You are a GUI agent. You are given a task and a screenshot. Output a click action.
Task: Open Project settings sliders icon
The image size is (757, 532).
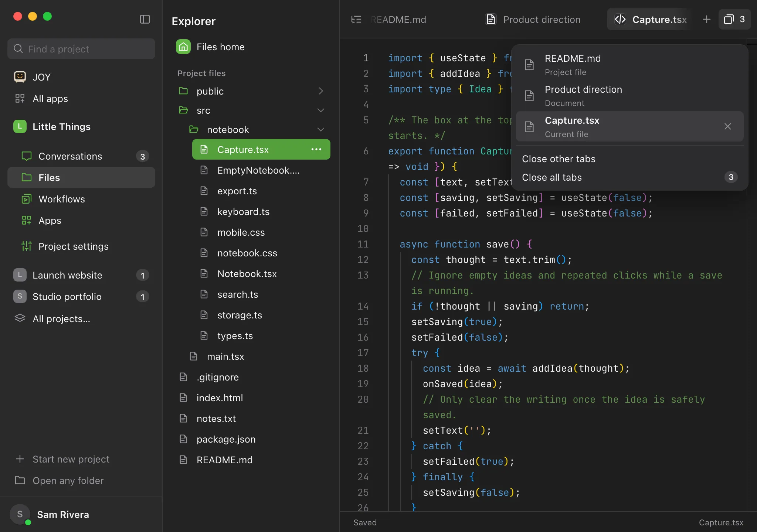[x=27, y=246]
